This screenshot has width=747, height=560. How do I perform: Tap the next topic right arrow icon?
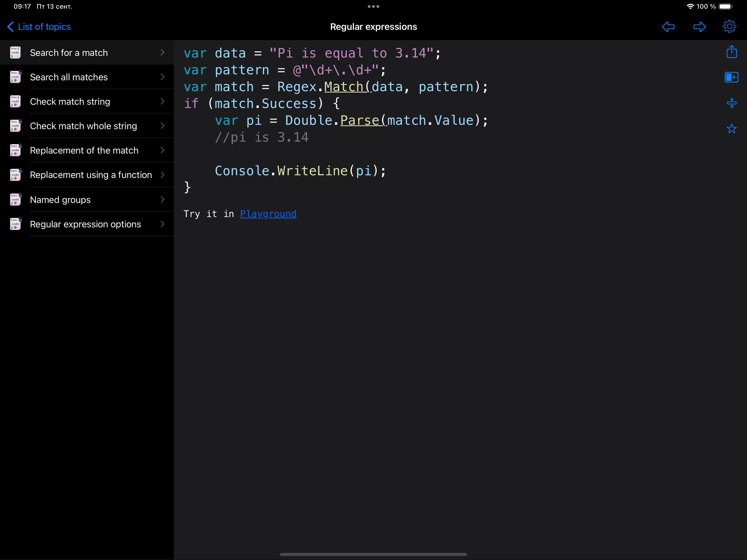699,27
